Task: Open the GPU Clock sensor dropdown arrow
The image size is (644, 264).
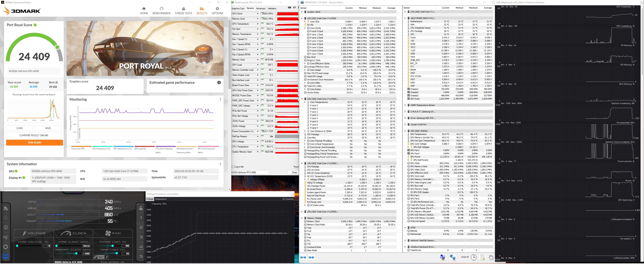Action: point(257,14)
